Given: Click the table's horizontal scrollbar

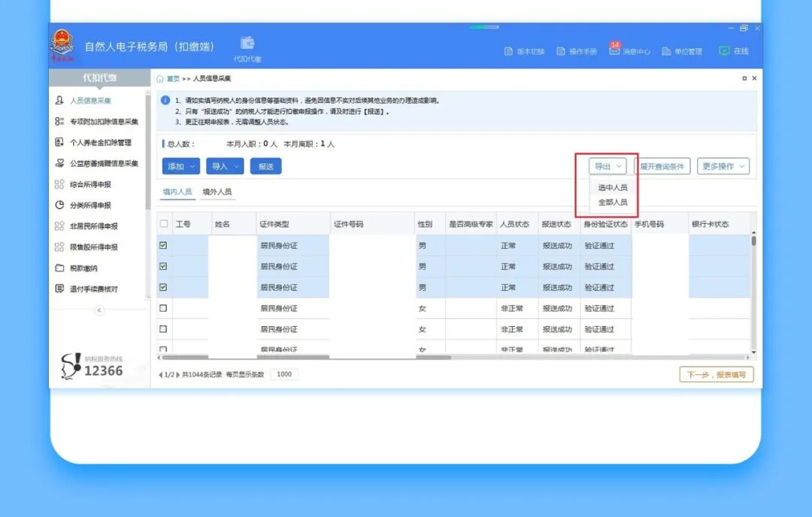Looking at the screenshot, I should (x=248, y=357).
